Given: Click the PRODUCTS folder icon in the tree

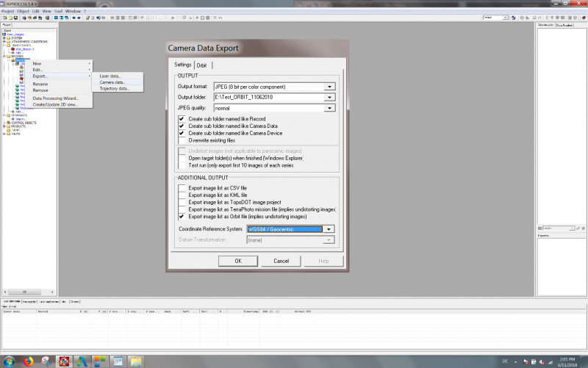Looking at the screenshot, I should [x=8, y=126].
